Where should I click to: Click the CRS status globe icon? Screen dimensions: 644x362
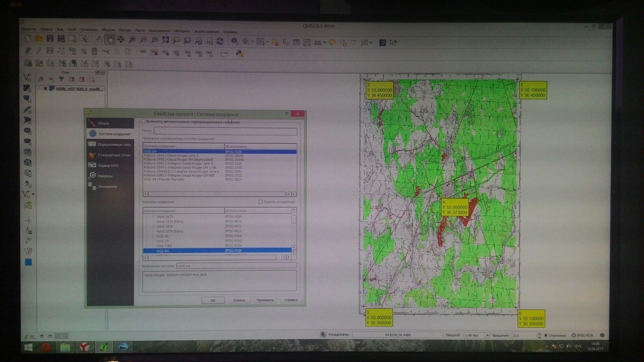point(574,335)
